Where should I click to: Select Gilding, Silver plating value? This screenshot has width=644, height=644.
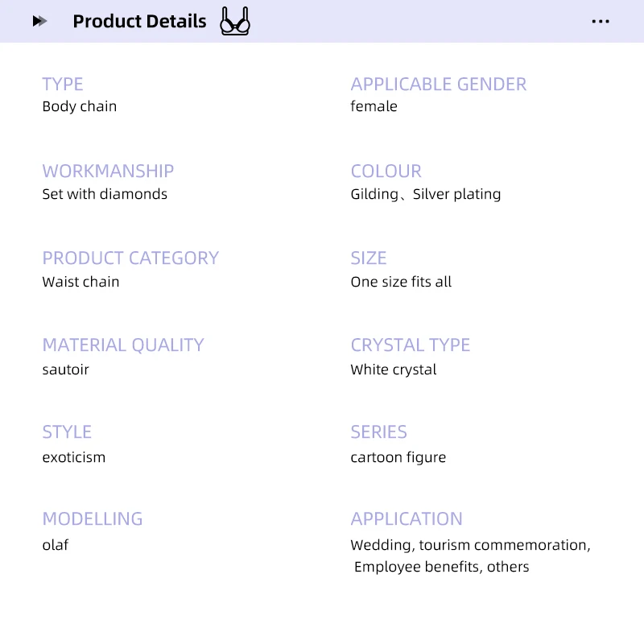[426, 194]
